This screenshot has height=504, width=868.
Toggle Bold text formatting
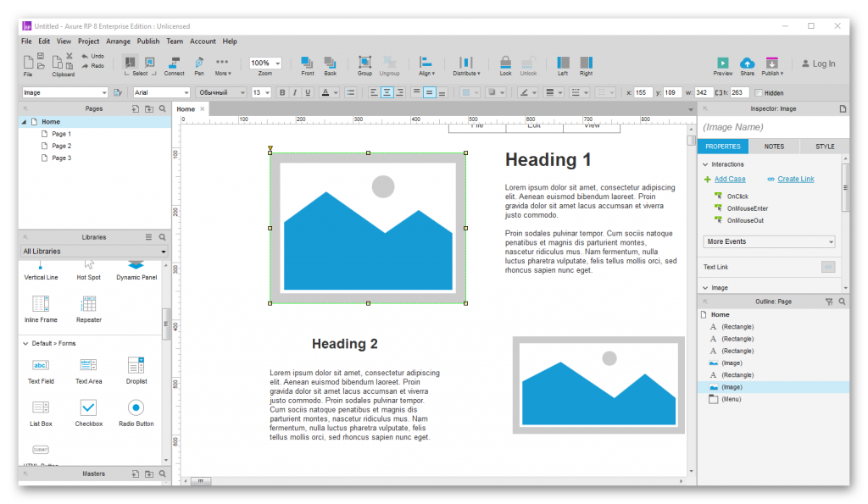point(282,92)
